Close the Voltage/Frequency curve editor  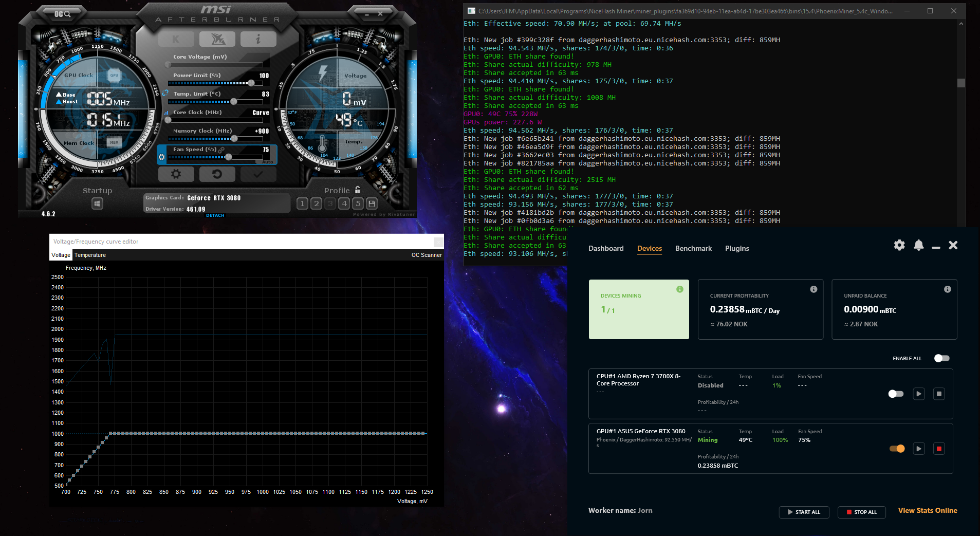click(x=438, y=242)
